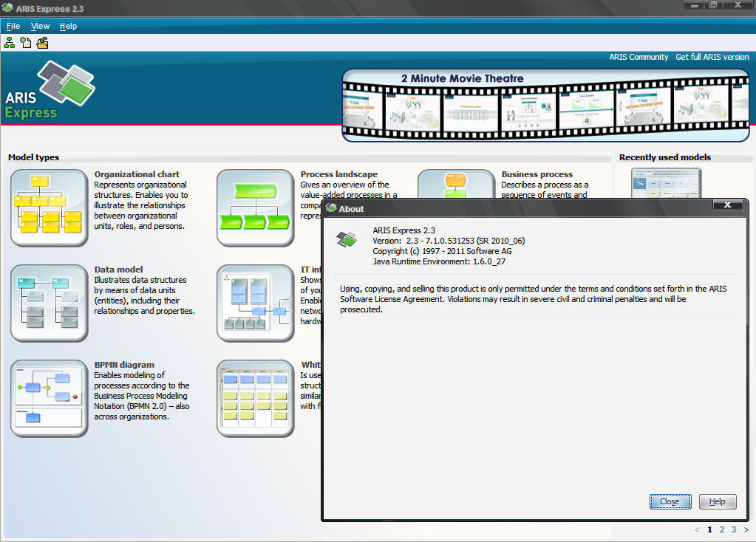Dismiss the About dialog with its X button
Viewport: 756px width, 542px height.
click(728, 205)
